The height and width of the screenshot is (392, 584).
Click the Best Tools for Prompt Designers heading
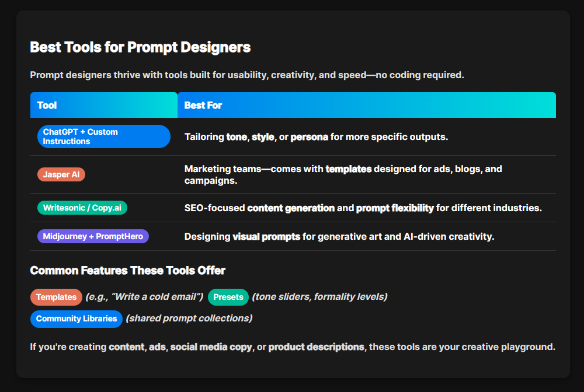[x=140, y=47]
